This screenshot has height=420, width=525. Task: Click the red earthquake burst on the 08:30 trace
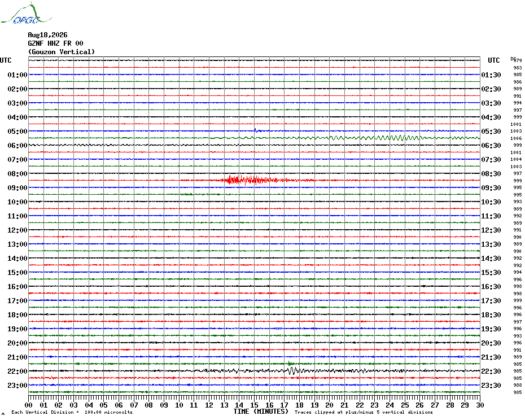tap(255, 180)
